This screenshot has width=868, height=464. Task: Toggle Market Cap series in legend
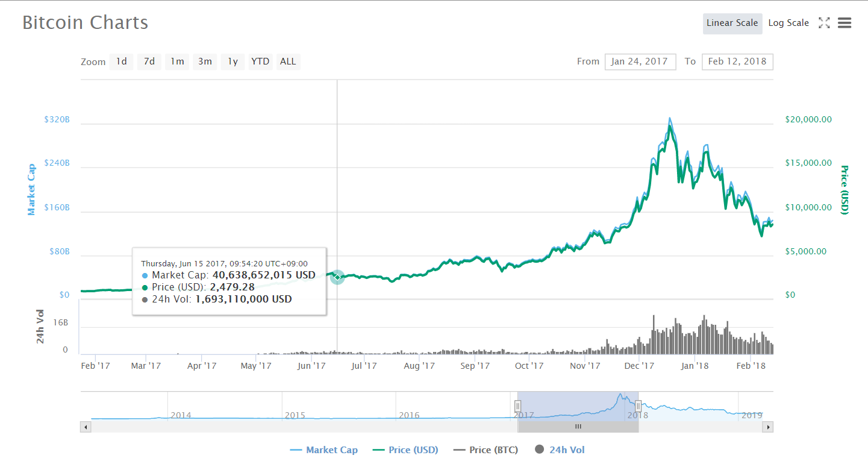click(323, 450)
